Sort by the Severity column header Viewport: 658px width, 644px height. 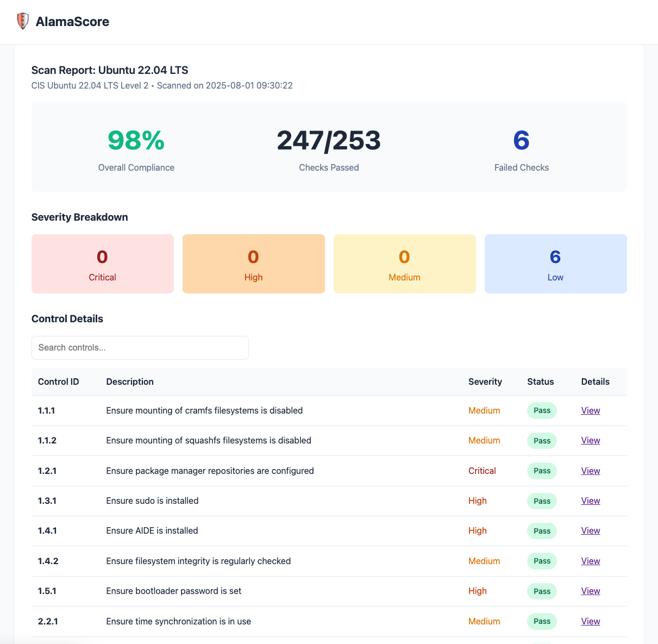pyautogui.click(x=485, y=382)
